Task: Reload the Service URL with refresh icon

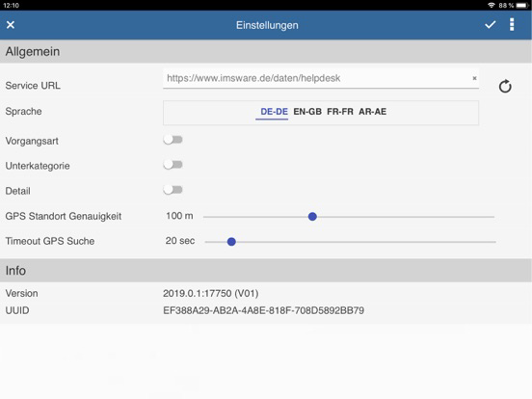Action: click(x=505, y=86)
